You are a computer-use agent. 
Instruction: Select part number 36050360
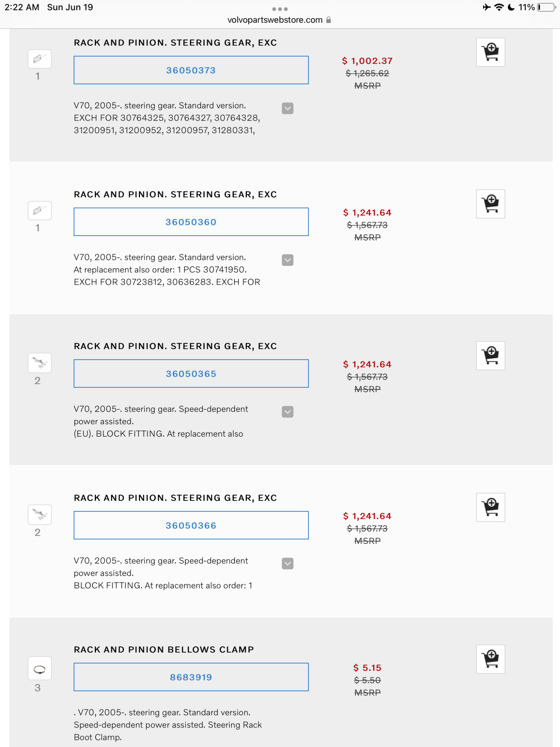point(191,221)
